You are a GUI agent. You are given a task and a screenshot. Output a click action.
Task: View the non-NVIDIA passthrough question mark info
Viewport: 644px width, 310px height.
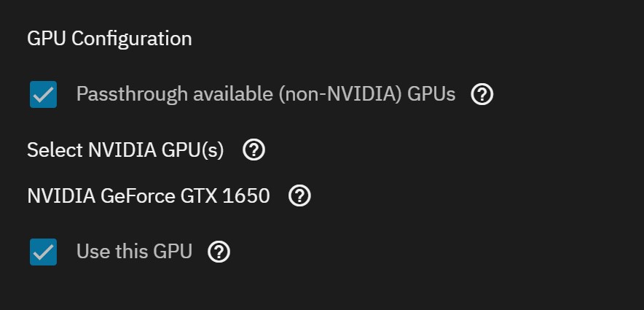click(x=482, y=94)
